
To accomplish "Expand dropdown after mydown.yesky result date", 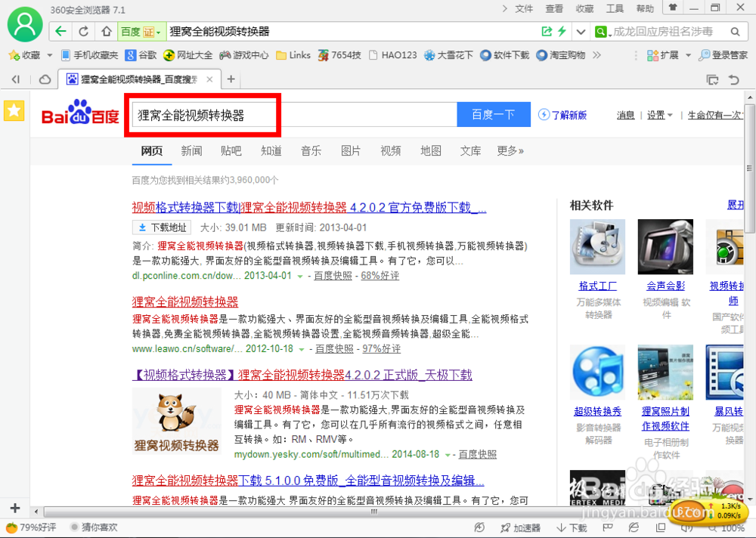I will [448, 455].
